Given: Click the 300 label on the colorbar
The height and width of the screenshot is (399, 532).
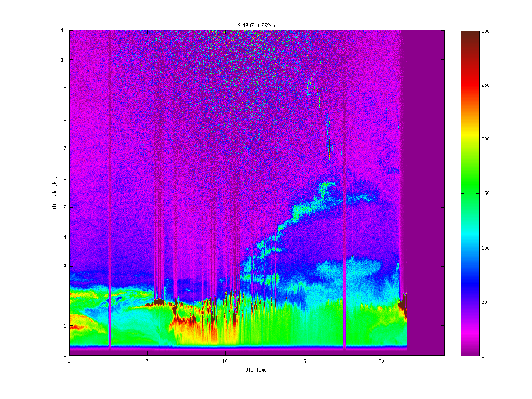Looking at the screenshot, I should [x=486, y=31].
